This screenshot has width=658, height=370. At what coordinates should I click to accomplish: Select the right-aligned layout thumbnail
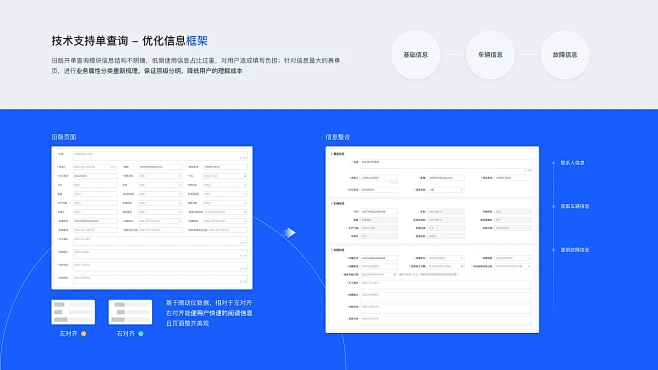point(130,312)
